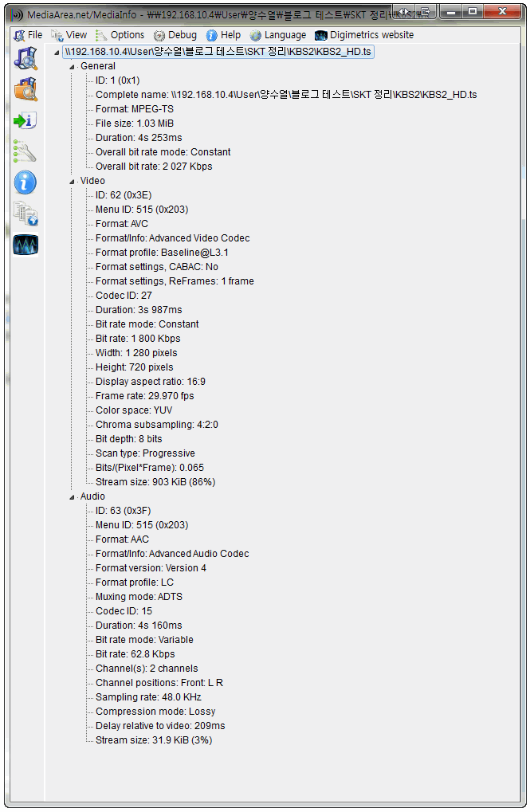Click the waveform Digimetrics sidebar icon
The image size is (530, 812).
(x=26, y=245)
